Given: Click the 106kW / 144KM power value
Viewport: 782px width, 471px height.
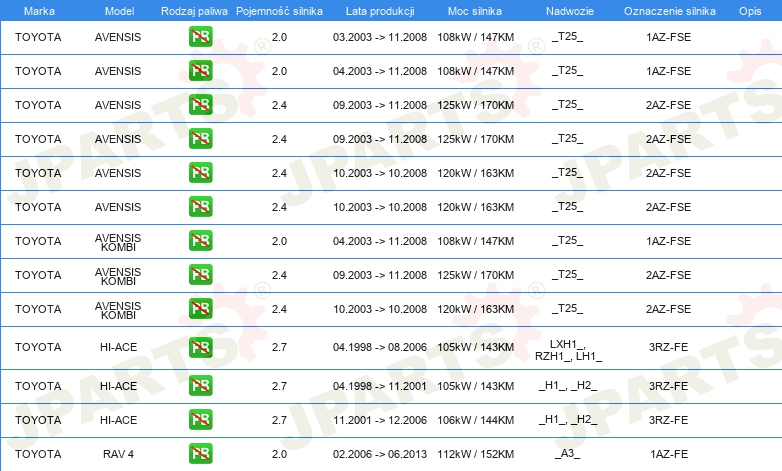Looking at the screenshot, I should (x=476, y=420).
